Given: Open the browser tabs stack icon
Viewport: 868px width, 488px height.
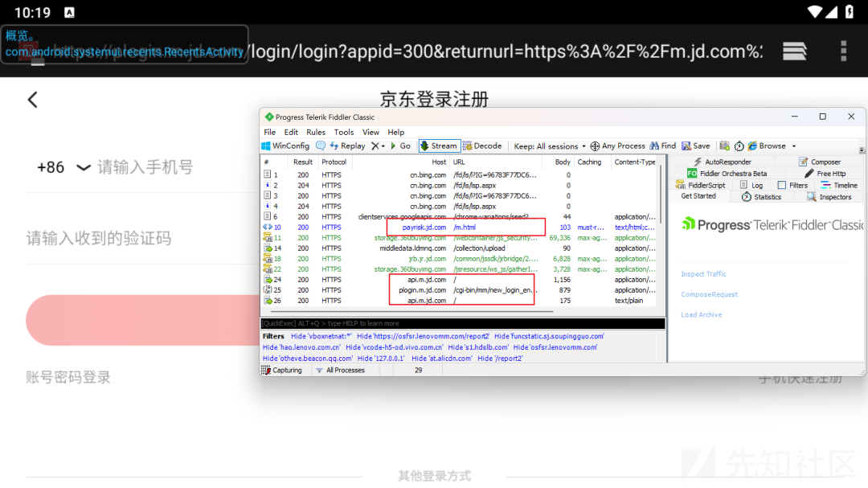Looking at the screenshot, I should click(x=794, y=51).
